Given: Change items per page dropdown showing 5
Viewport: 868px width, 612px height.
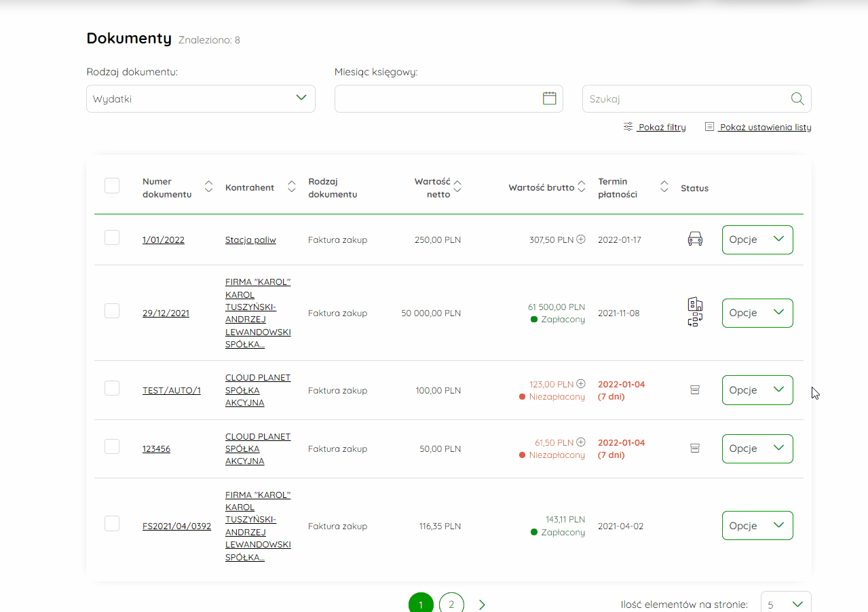Looking at the screenshot, I should click(786, 603).
